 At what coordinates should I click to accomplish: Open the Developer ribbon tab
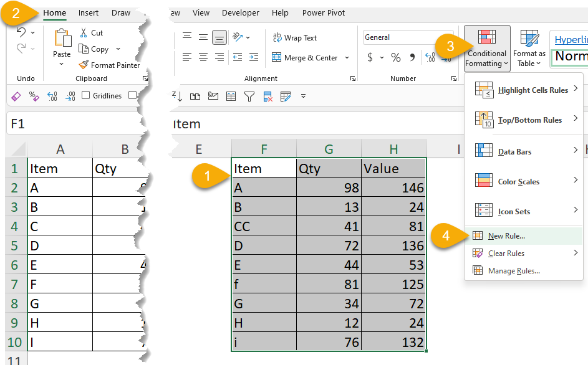click(x=240, y=13)
